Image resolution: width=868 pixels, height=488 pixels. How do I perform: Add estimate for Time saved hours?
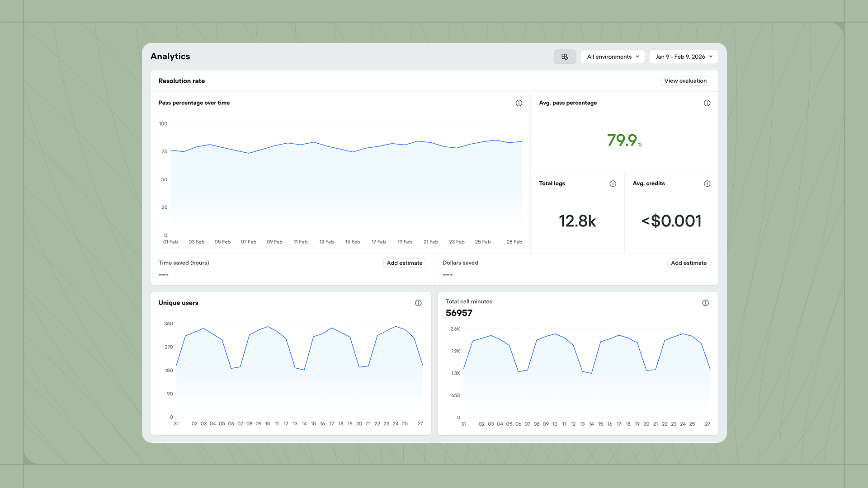pos(404,263)
